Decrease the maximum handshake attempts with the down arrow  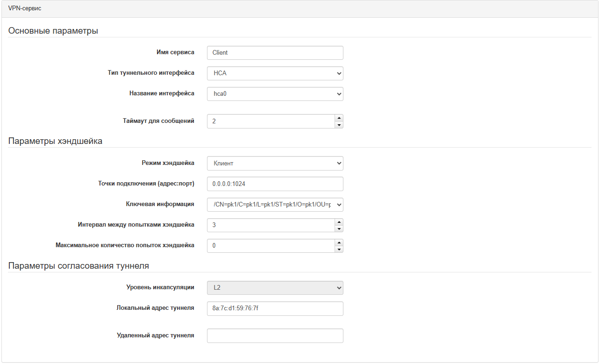[339, 249]
